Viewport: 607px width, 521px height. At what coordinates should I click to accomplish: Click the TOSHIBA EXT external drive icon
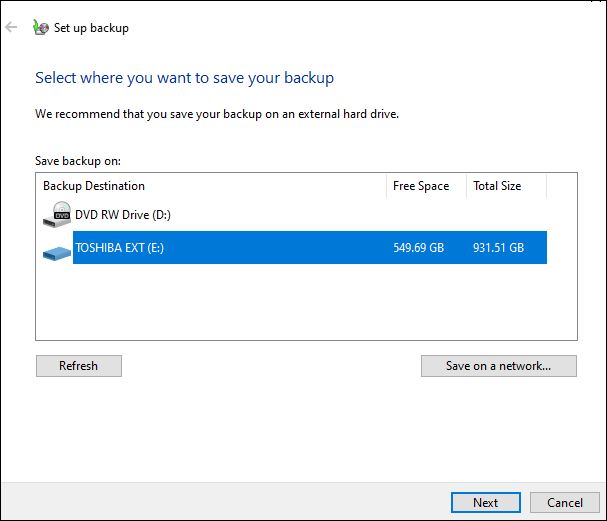click(57, 253)
